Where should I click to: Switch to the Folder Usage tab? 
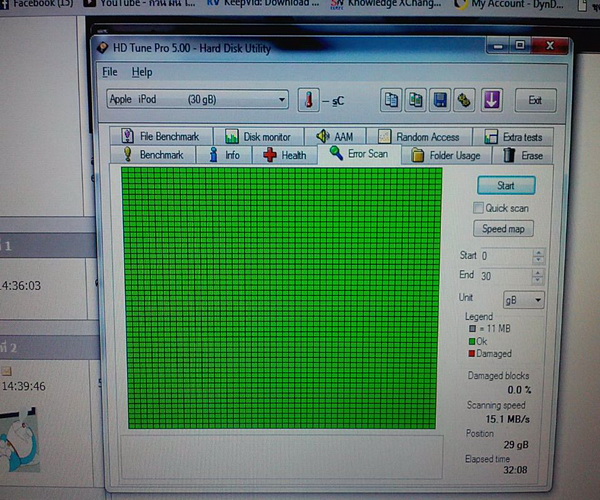(x=446, y=155)
